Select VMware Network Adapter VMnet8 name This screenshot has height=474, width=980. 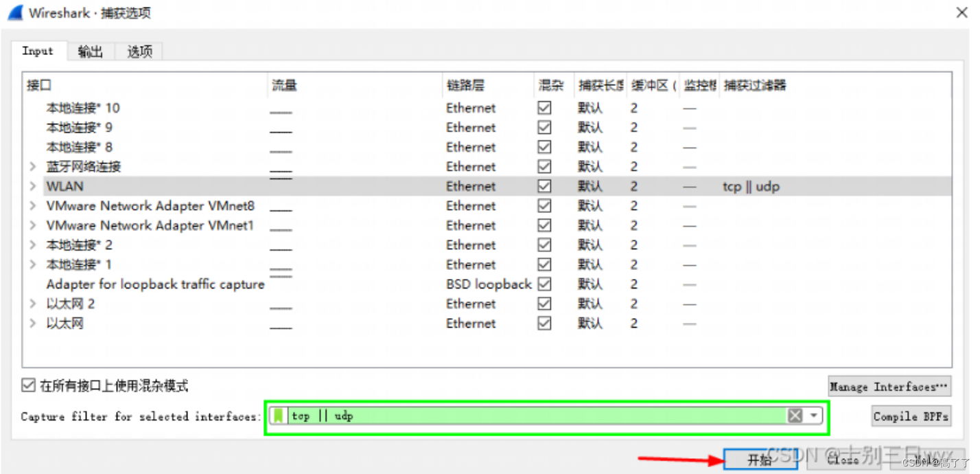[150, 206]
